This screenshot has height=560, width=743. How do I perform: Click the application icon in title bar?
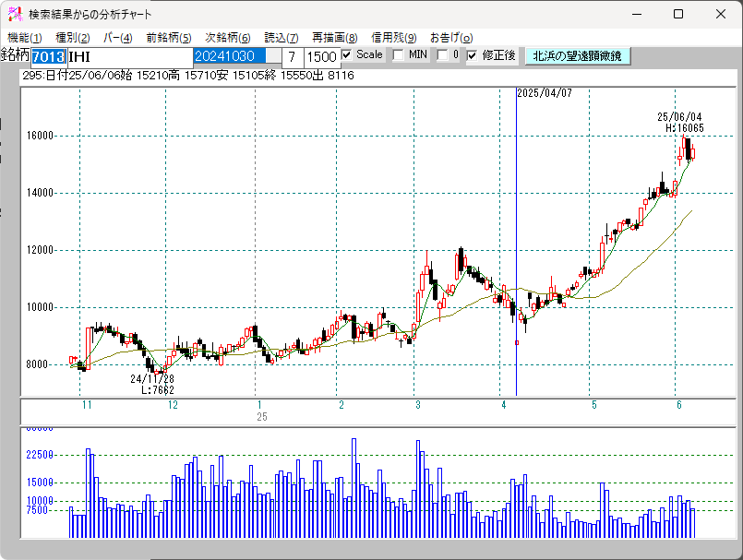15,14
